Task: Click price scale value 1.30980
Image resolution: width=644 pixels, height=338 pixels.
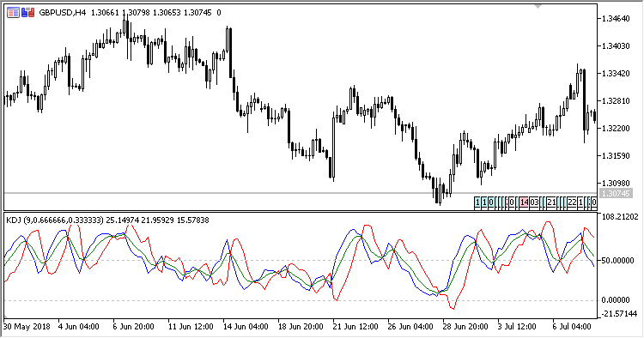Action: 616,184
